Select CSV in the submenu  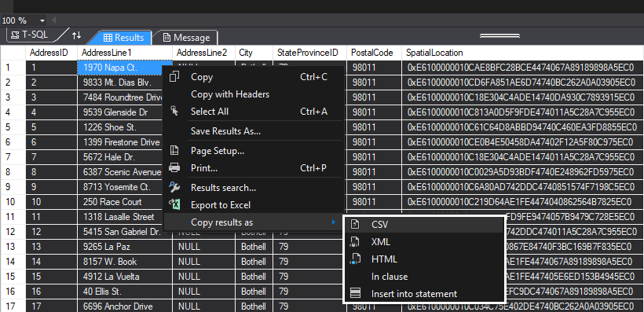(x=423, y=225)
